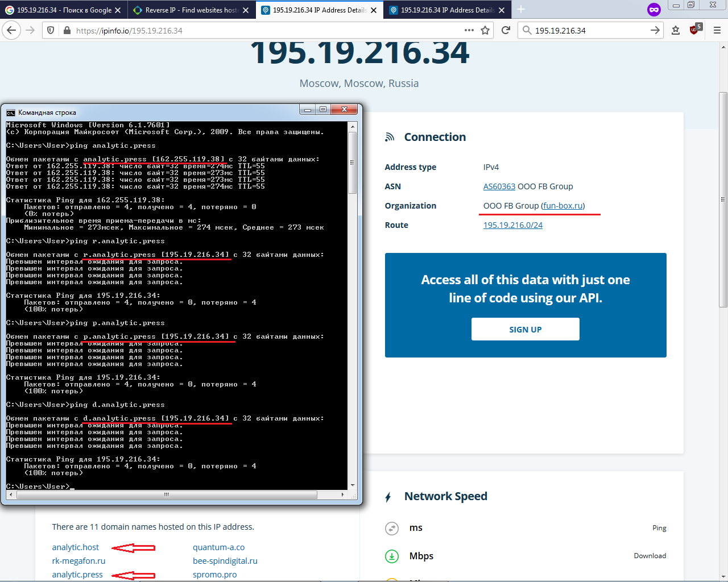Click the command prompt scroll-right arrow
This screenshot has width=728, height=582.
click(343, 495)
